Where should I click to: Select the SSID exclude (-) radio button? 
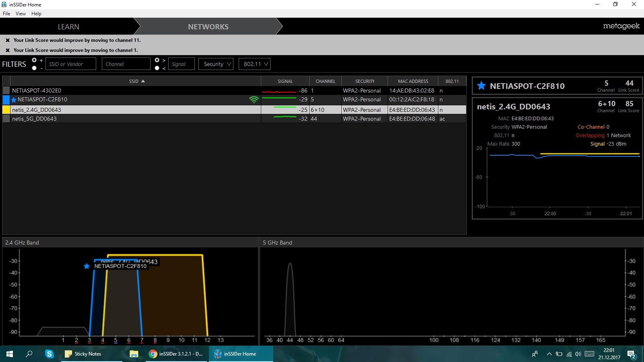click(34, 68)
